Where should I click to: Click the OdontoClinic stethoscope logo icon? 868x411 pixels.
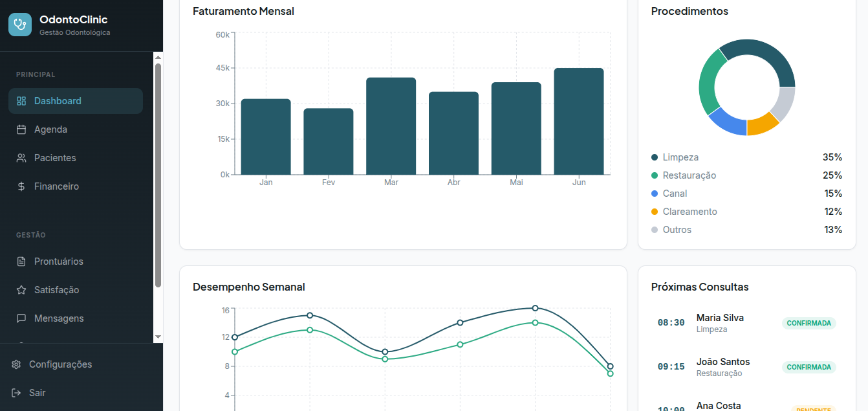click(20, 25)
